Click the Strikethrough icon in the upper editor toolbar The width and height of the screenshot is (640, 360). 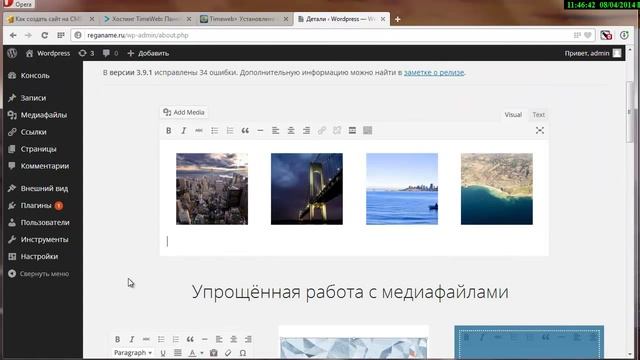(199, 131)
